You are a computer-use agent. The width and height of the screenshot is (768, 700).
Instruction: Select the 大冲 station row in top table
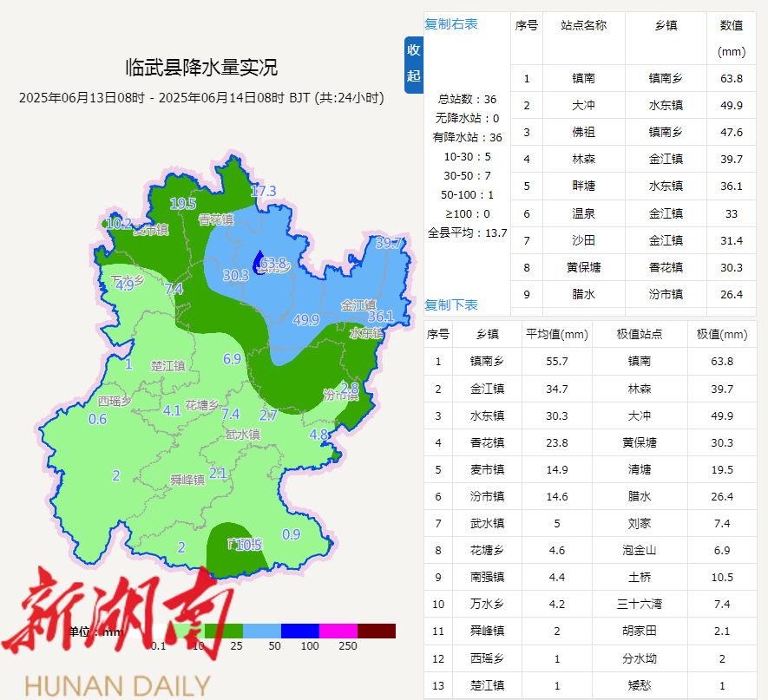583,106
